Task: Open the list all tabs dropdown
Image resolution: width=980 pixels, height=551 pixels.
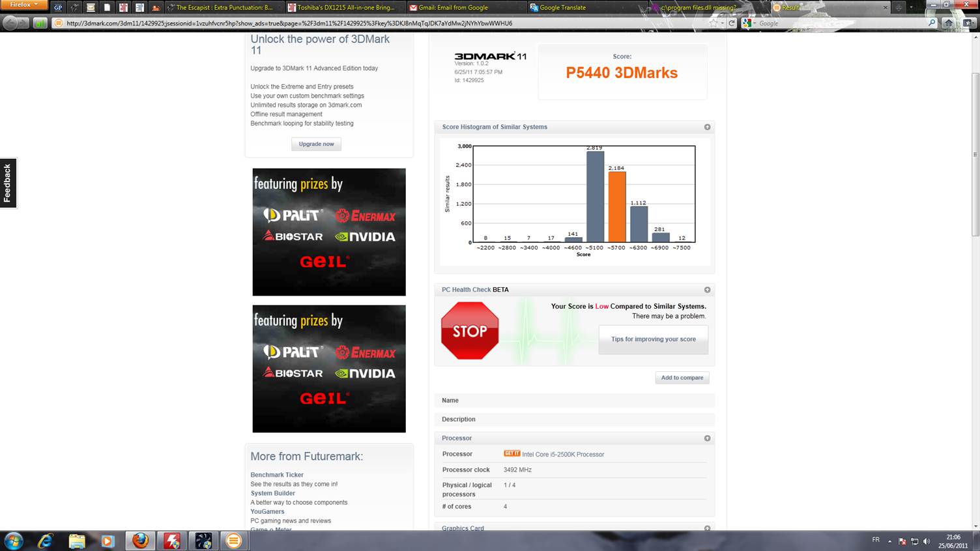Action: pos(912,8)
